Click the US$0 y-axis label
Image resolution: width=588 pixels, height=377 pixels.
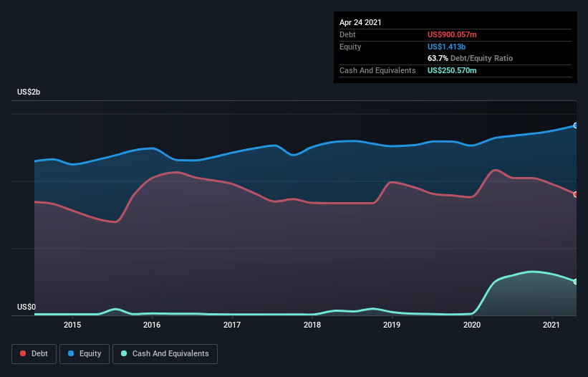[x=26, y=307]
